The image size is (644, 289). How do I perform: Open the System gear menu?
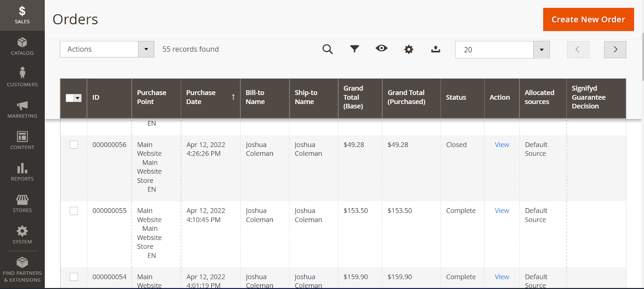pyautogui.click(x=22, y=235)
